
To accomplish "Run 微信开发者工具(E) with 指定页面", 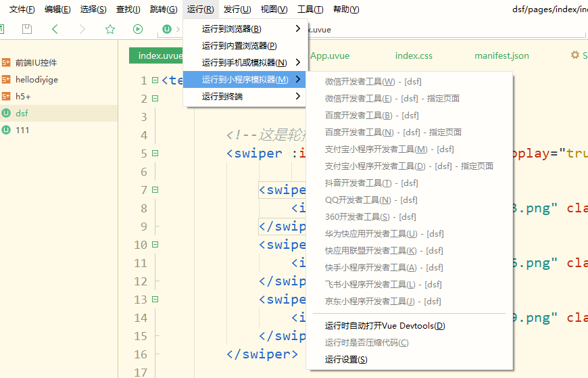I will tap(410, 98).
